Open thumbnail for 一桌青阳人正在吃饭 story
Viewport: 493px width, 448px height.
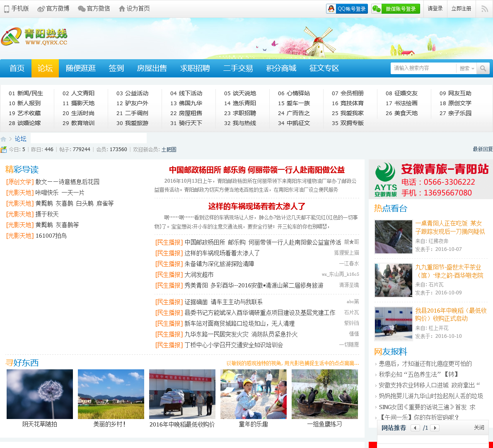pyautogui.click(x=393, y=236)
